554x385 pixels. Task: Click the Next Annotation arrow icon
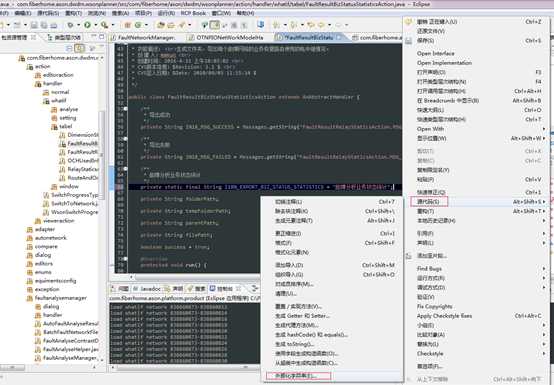[276, 25]
